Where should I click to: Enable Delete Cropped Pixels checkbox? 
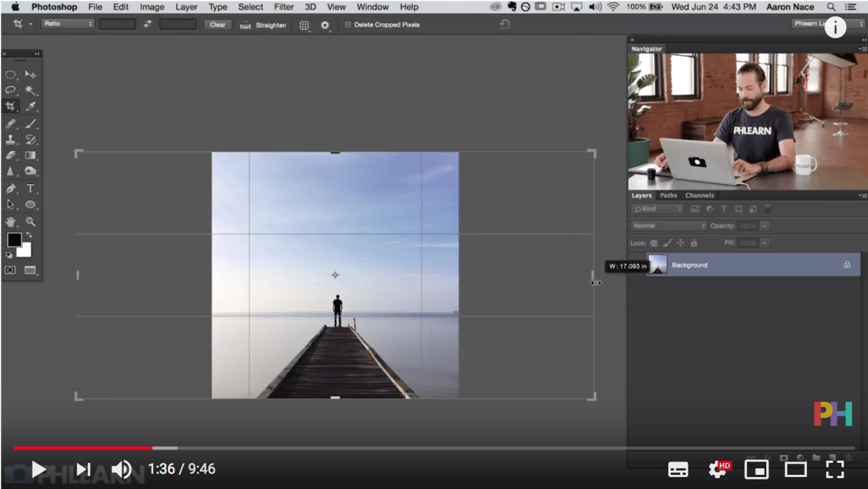[348, 25]
